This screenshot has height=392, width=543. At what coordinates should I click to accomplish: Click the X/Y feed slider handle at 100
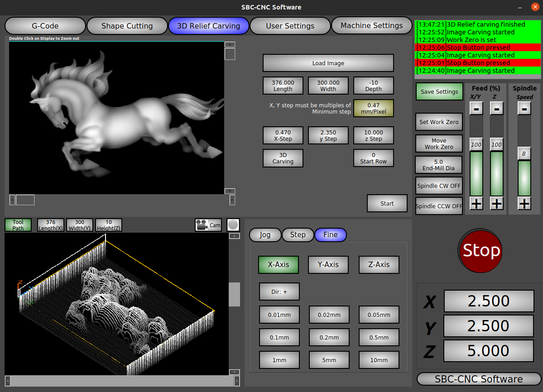pos(476,145)
